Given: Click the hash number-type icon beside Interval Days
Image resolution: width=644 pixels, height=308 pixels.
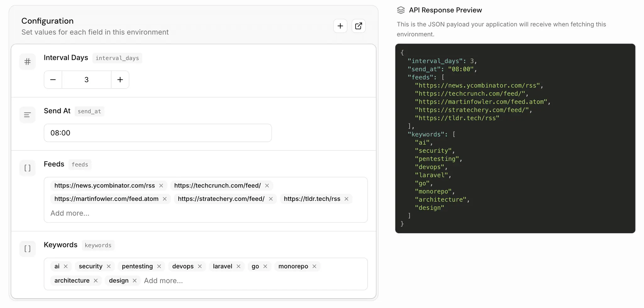Looking at the screenshot, I should 27,62.
